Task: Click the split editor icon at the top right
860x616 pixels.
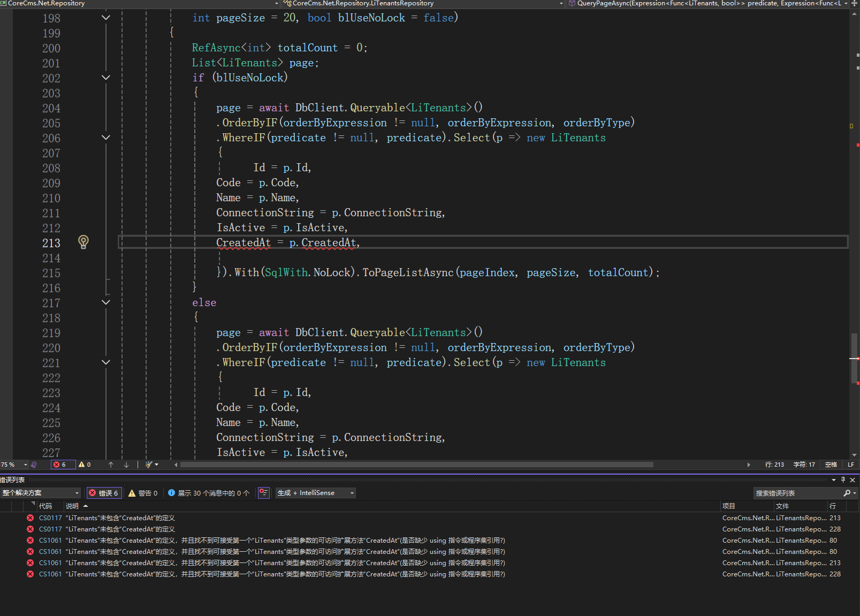Action: tap(854, 3)
